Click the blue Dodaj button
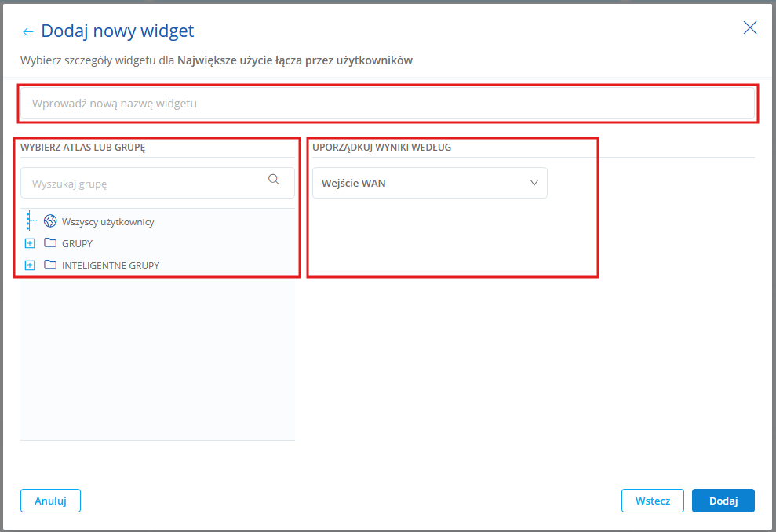776x532 pixels. pos(723,501)
